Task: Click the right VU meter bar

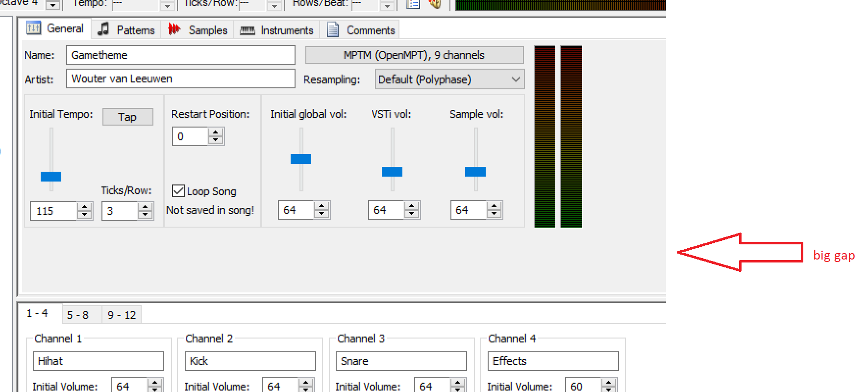Action: pyautogui.click(x=571, y=136)
